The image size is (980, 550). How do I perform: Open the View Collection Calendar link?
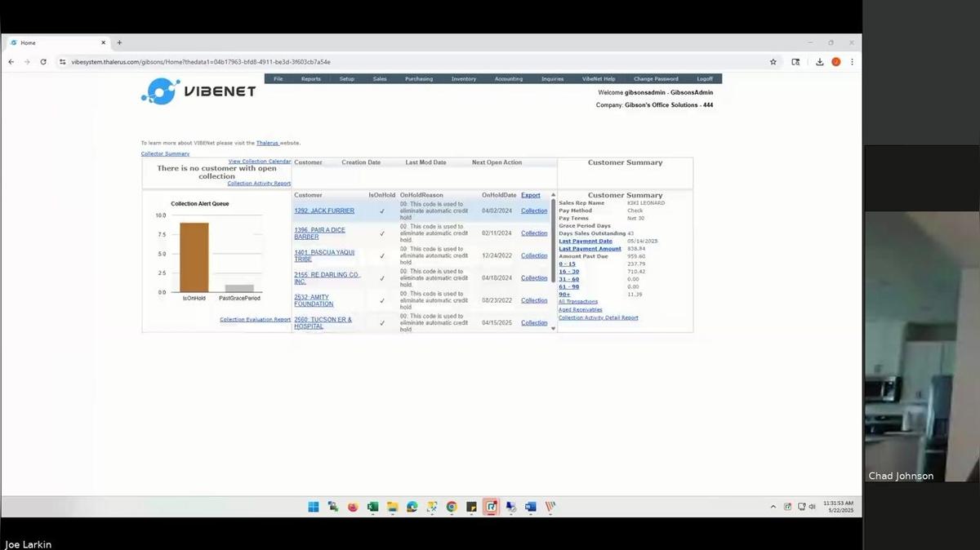click(x=259, y=162)
